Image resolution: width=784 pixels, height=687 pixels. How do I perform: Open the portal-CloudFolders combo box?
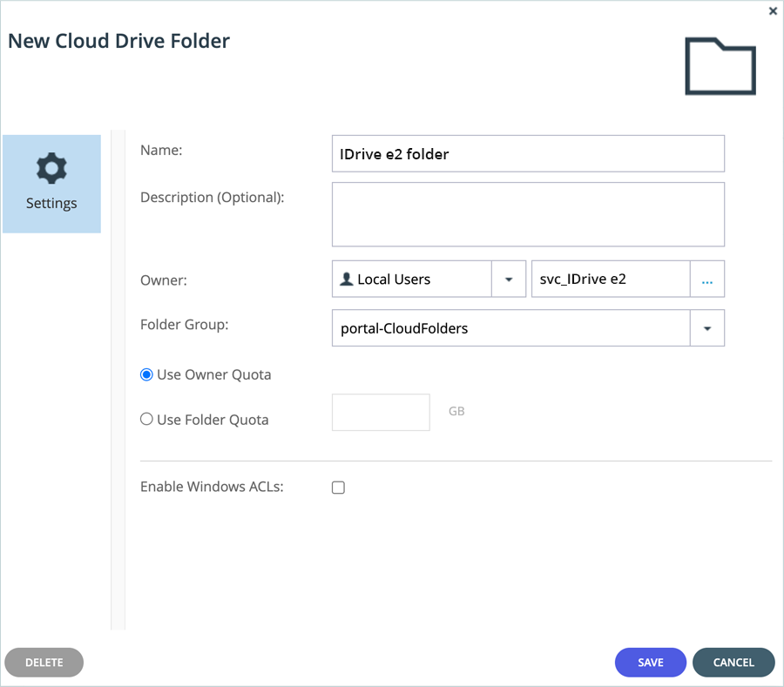(510, 328)
